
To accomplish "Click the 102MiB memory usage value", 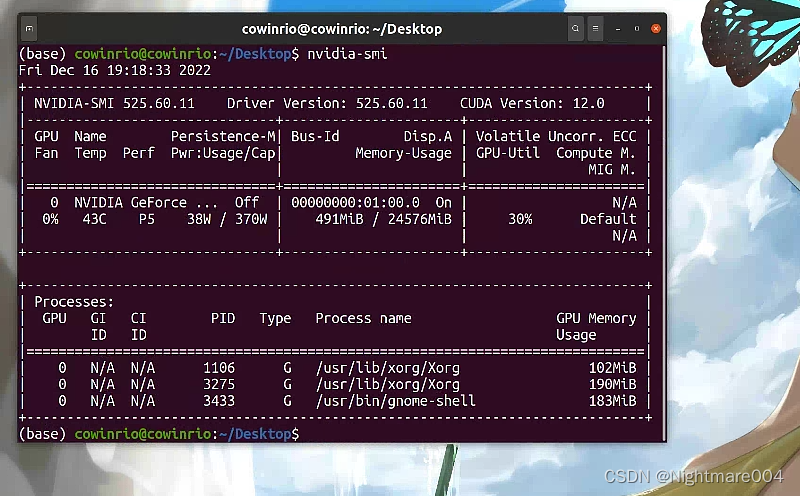I will coord(612,368).
